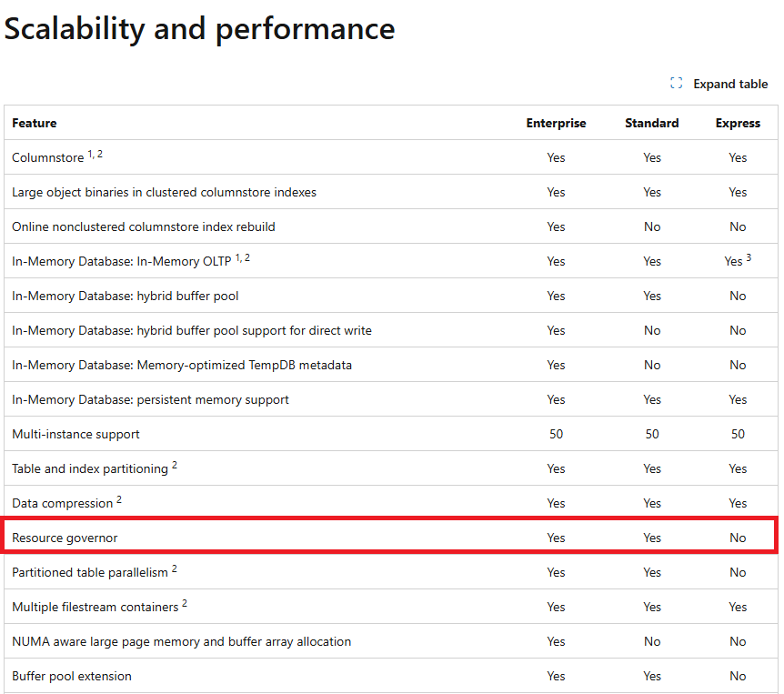The height and width of the screenshot is (694, 784).
Task: Click the Standard column header
Action: 651,123
